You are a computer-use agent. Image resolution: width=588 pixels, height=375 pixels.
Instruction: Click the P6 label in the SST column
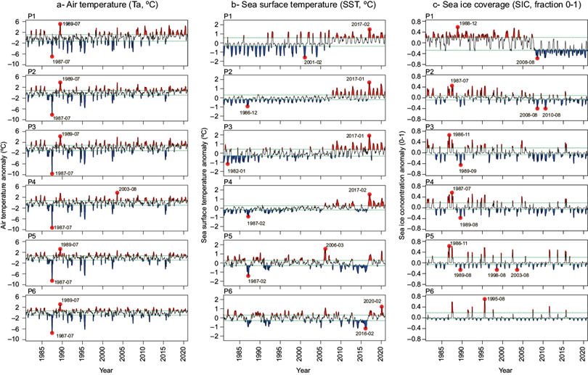click(228, 290)
